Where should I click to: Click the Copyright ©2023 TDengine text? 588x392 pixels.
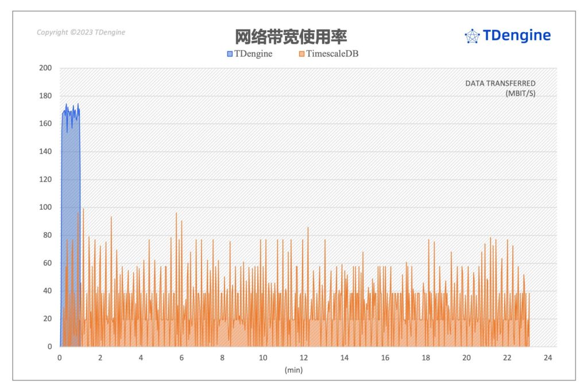(80, 33)
